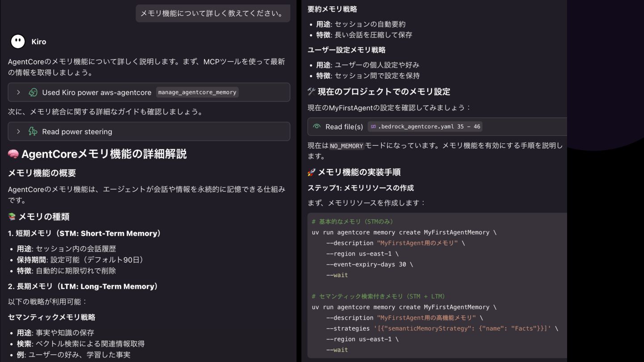Open the .bedrock_agentcore.yaml 35 – 46 file link
The width and height of the screenshot is (644, 362).
pyautogui.click(x=429, y=126)
